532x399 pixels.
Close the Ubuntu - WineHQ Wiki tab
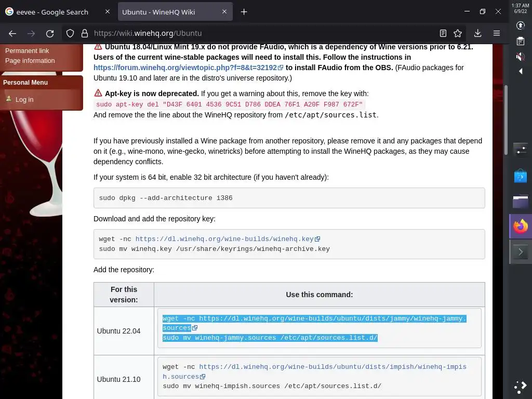tap(224, 11)
